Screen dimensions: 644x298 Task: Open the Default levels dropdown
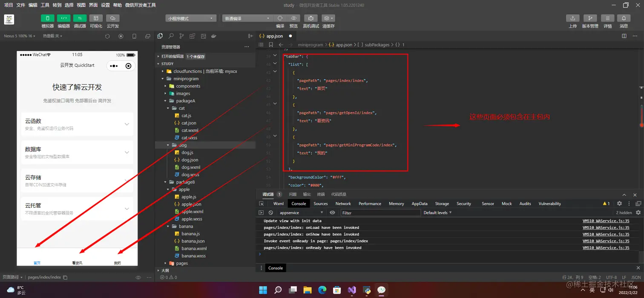[437, 212]
